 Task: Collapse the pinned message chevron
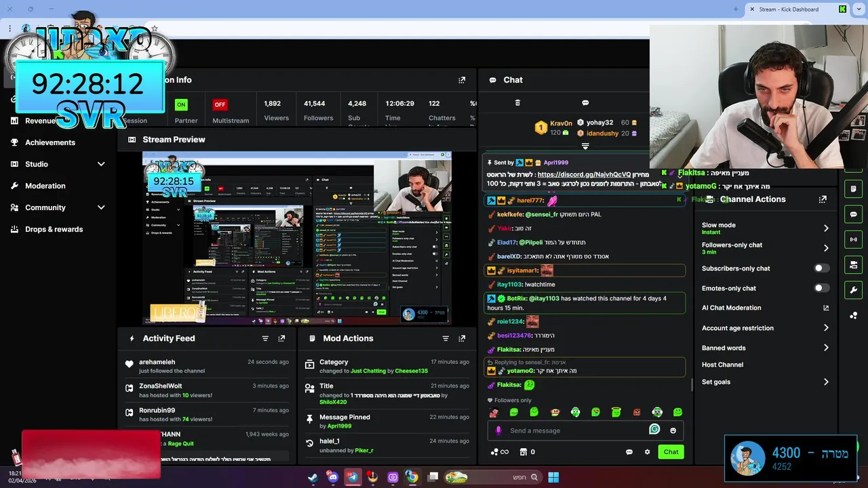coord(679,176)
